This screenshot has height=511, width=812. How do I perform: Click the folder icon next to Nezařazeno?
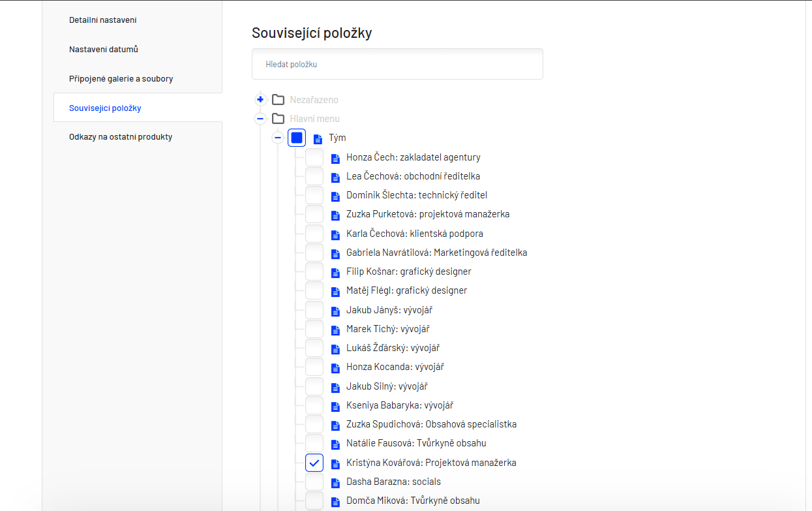coord(278,100)
